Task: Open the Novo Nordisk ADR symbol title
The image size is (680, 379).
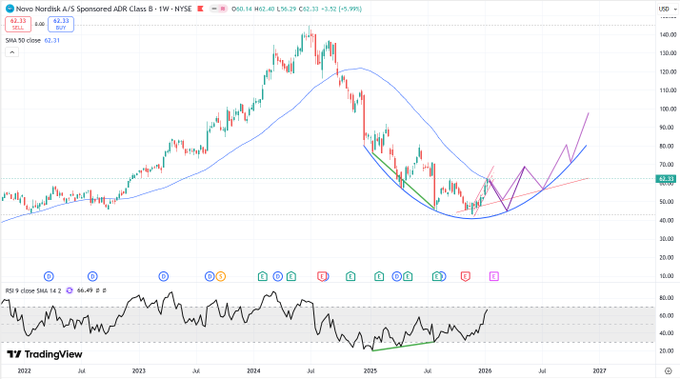Action: [104, 9]
